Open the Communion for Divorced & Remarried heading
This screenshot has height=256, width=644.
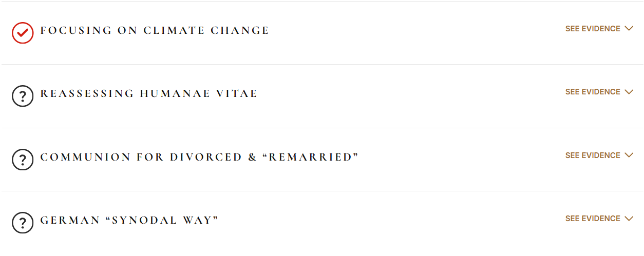tap(199, 157)
